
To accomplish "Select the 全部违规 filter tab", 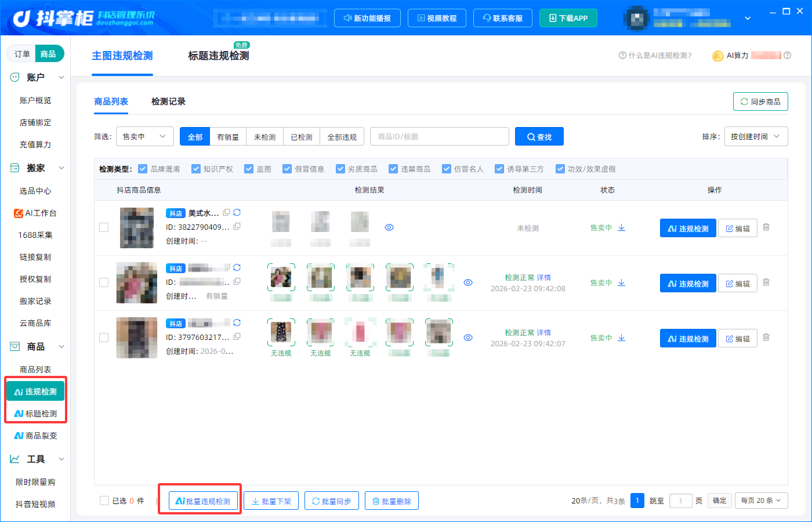I will [342, 136].
